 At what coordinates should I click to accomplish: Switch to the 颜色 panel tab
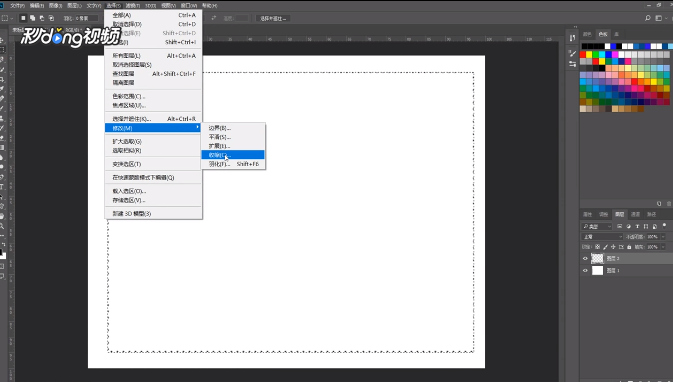coord(587,34)
